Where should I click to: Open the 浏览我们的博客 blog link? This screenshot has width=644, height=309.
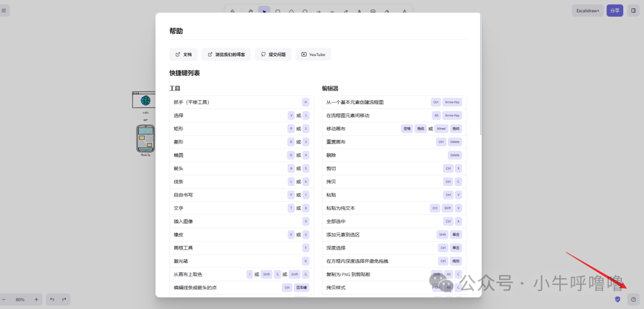pyautogui.click(x=227, y=55)
